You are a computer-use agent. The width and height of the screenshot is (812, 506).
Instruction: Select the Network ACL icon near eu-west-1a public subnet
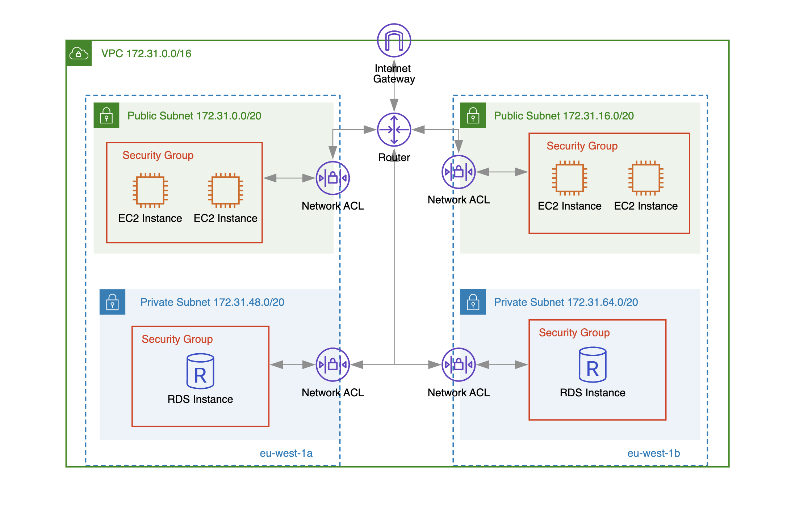[x=332, y=178]
